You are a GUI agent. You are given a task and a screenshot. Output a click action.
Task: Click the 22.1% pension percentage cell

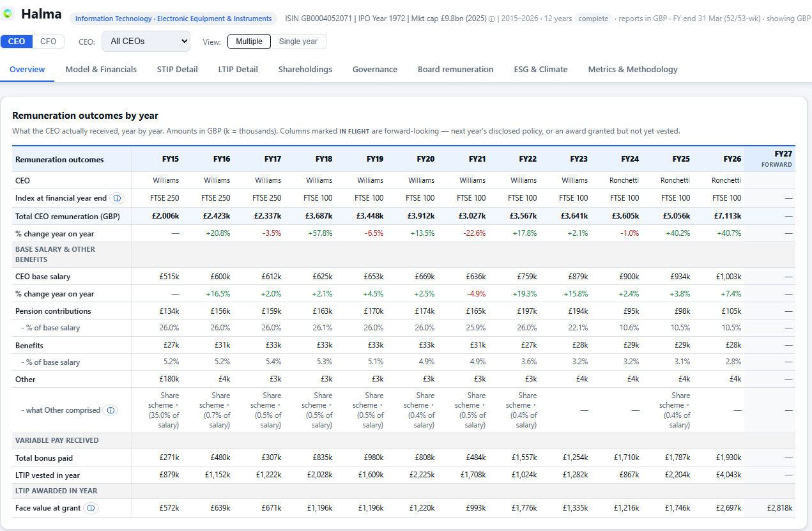(578, 328)
